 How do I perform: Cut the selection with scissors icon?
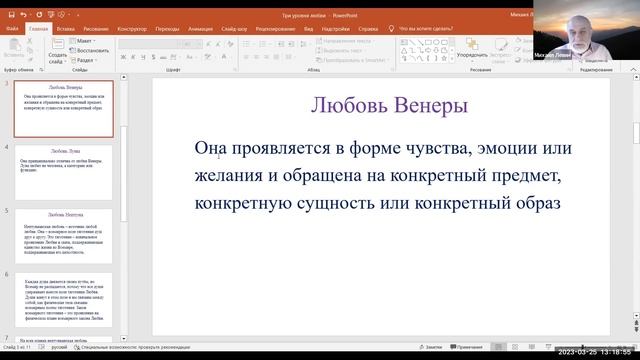point(30,41)
